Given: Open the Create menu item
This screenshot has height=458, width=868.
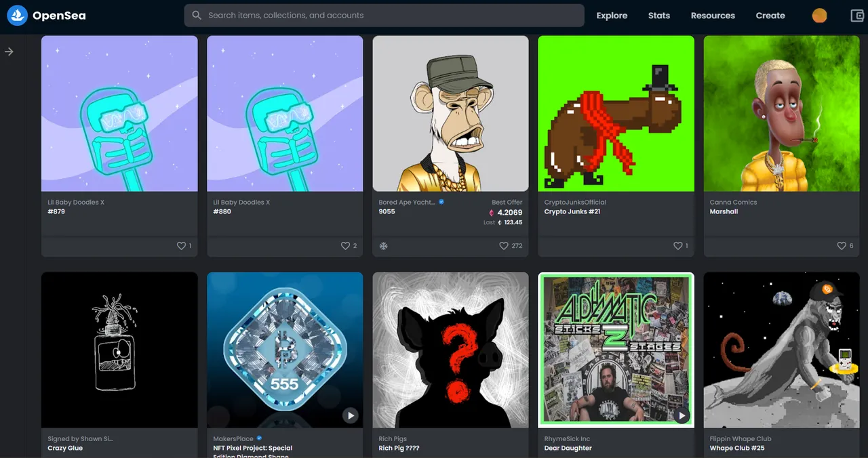Looking at the screenshot, I should 770,16.
